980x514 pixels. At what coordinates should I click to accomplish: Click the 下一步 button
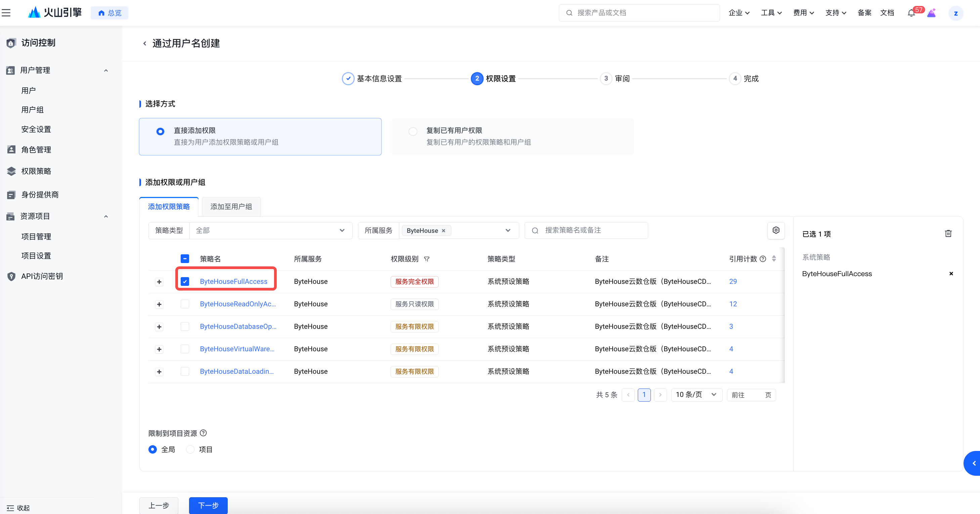(x=208, y=505)
